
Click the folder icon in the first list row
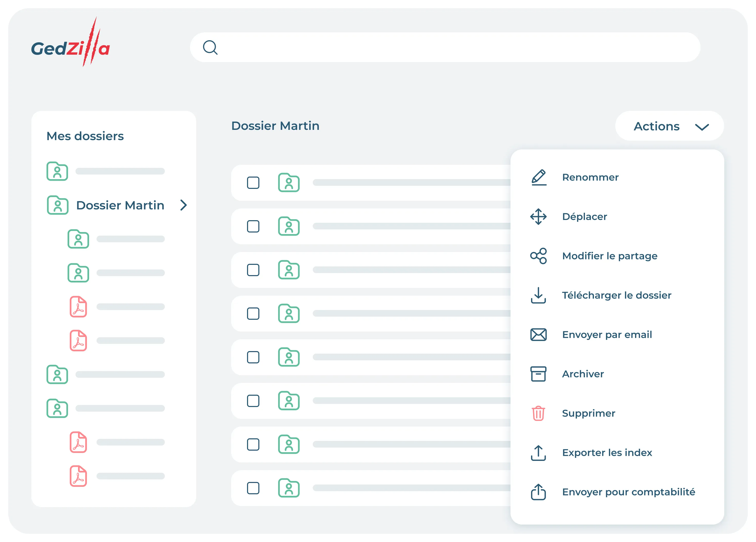(289, 182)
